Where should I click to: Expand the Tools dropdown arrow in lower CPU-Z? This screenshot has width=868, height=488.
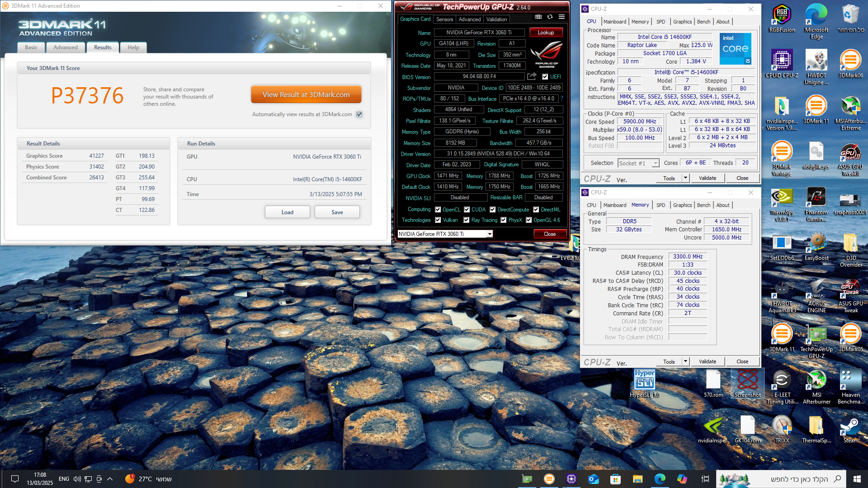685,361
